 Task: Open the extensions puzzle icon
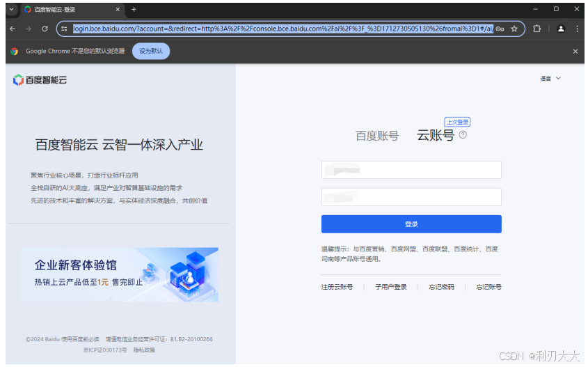pyautogui.click(x=537, y=29)
